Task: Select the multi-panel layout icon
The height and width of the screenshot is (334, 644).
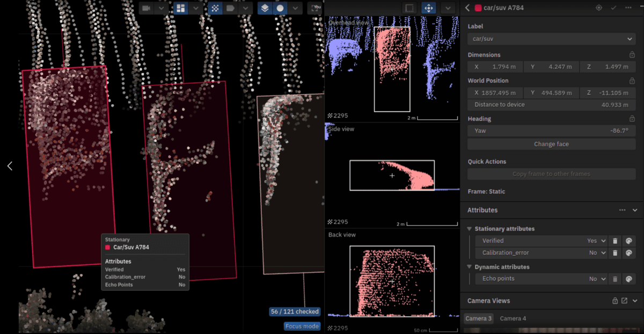Action: click(x=181, y=8)
